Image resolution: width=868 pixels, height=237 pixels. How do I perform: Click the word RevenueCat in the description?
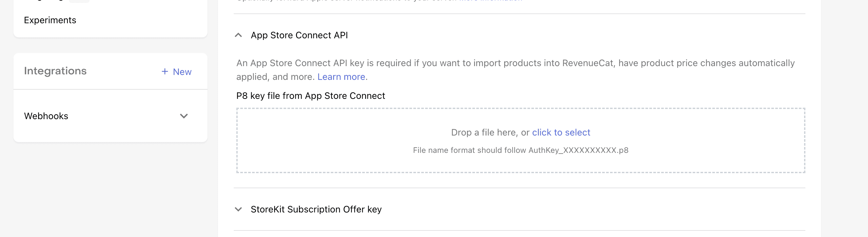[x=587, y=63]
